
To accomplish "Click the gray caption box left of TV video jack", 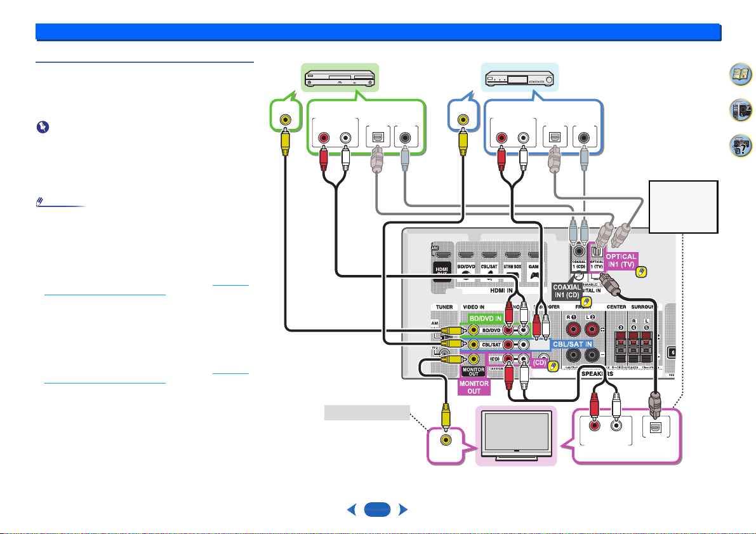I will click(367, 413).
